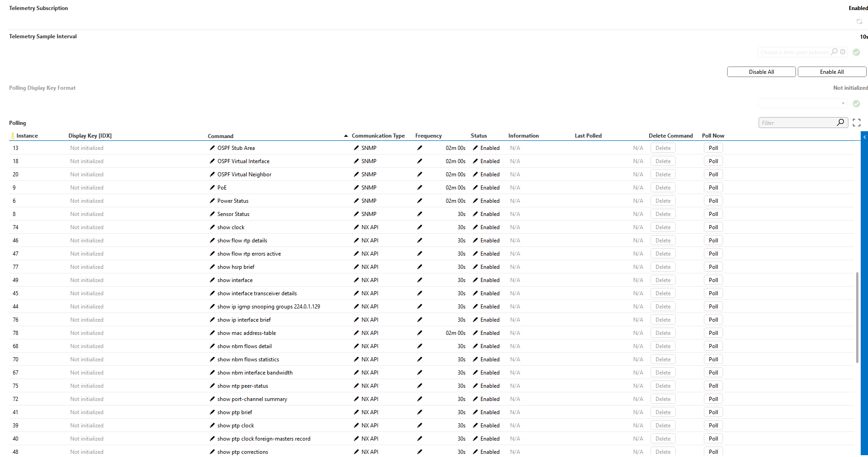Expand the blue side panel chevron
Image resolution: width=868 pixels, height=457 pixels.
[x=864, y=137]
